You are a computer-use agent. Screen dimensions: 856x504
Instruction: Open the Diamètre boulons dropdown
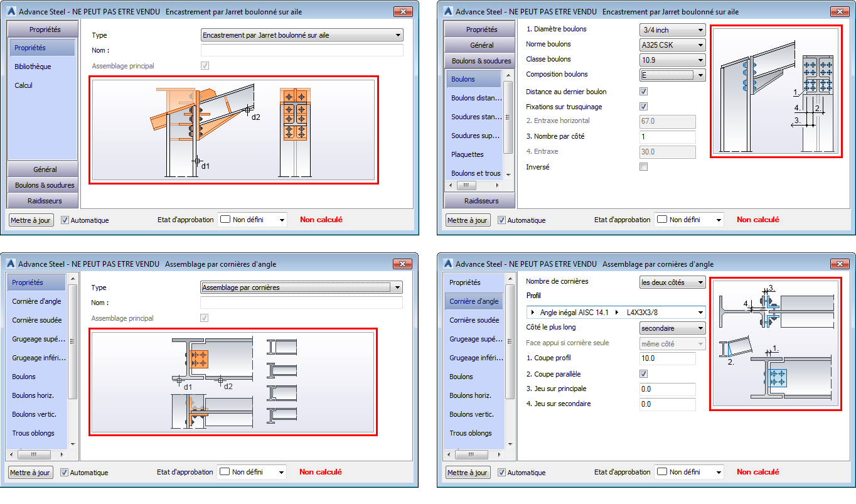coord(672,29)
